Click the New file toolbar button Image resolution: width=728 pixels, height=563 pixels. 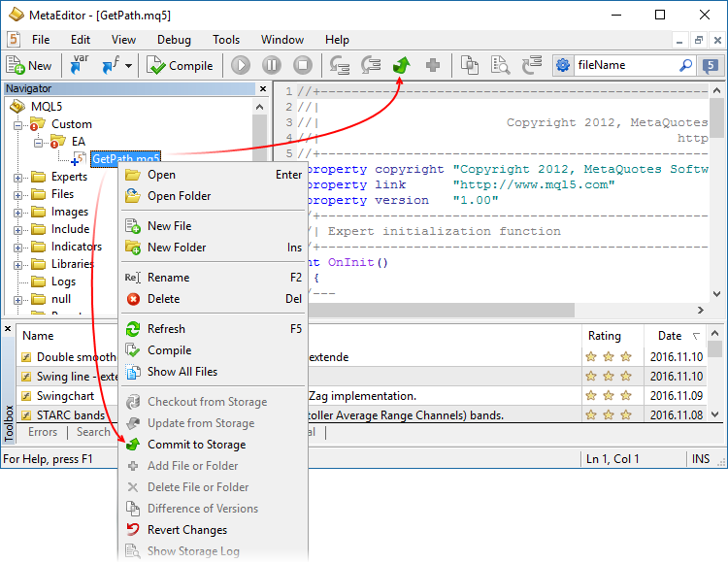pos(29,66)
